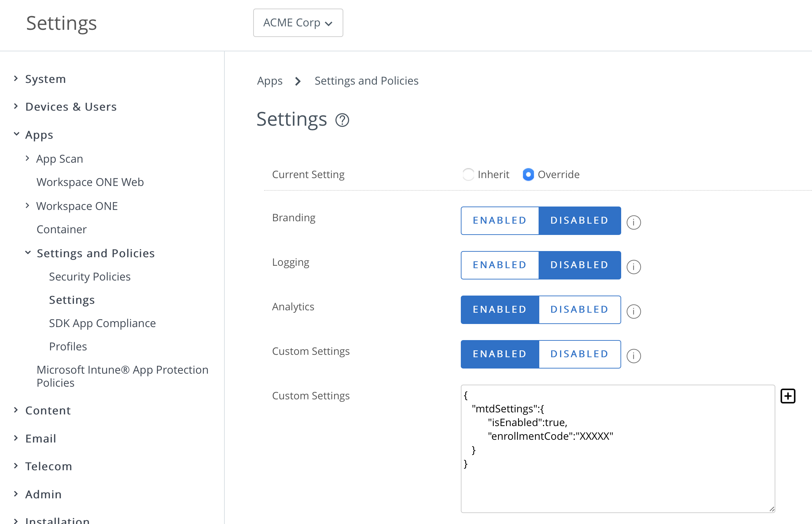Click the plus icon beside the Custom Settings editor
The width and height of the screenshot is (812, 524).
click(788, 396)
